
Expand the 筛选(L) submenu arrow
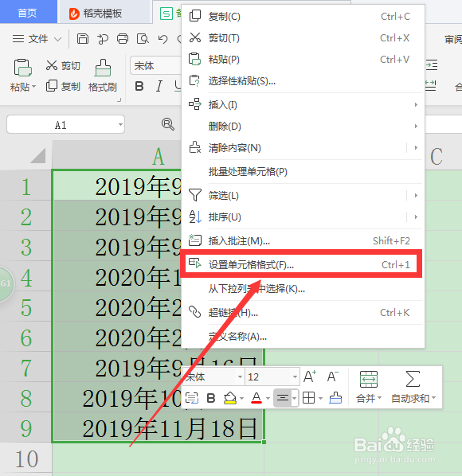[416, 196]
